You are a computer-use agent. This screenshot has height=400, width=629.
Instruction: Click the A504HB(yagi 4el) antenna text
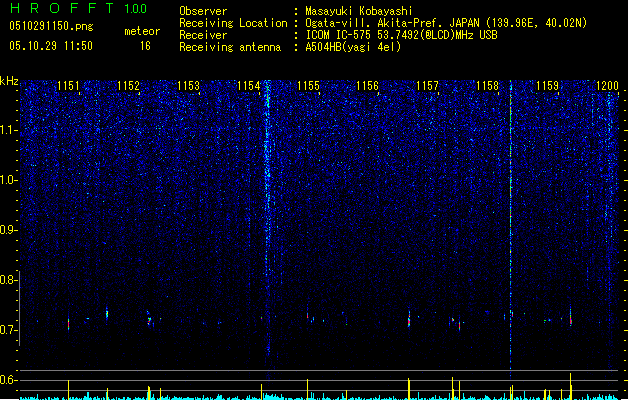tap(353, 47)
